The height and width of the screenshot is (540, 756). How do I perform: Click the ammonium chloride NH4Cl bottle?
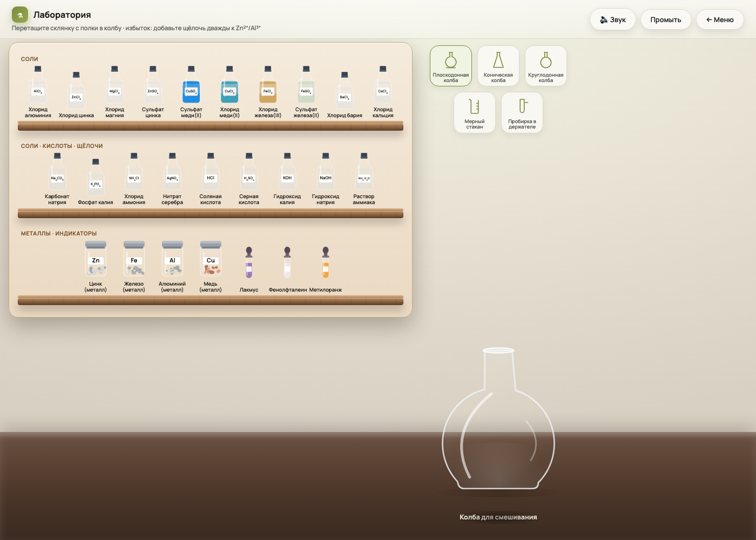pos(134,172)
